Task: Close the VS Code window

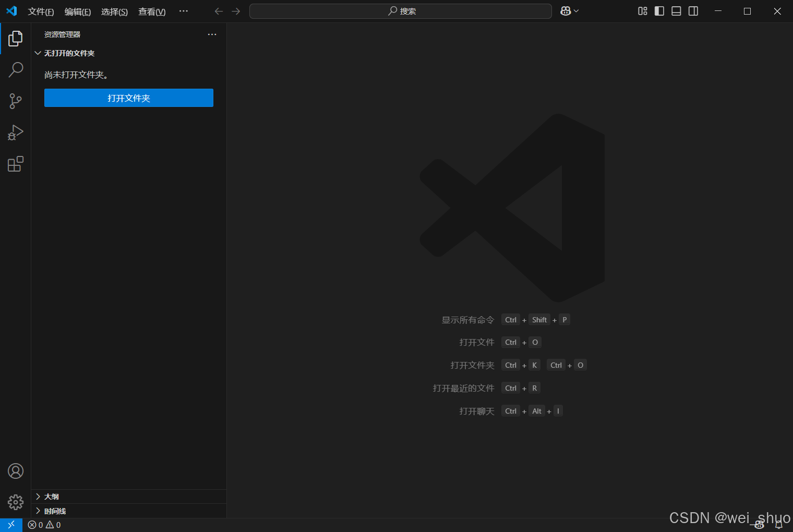Action: (x=777, y=11)
